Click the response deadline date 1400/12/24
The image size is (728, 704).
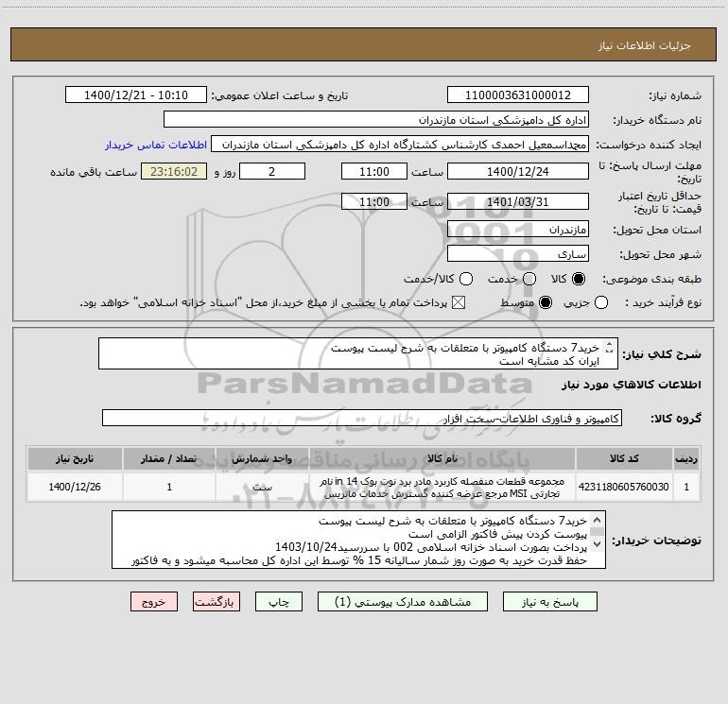coord(518,171)
